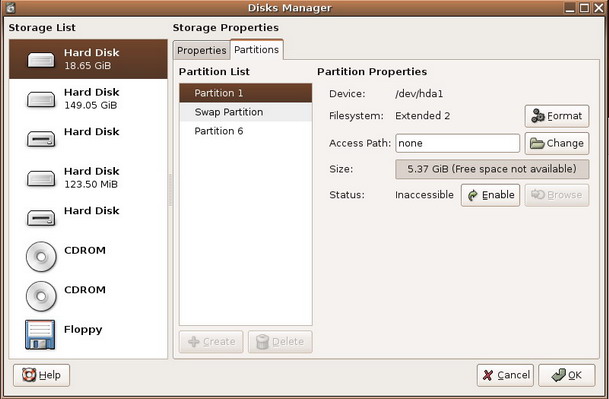Maximize the Disks Manager window
This screenshot has width=609, height=399.
[x=584, y=8]
